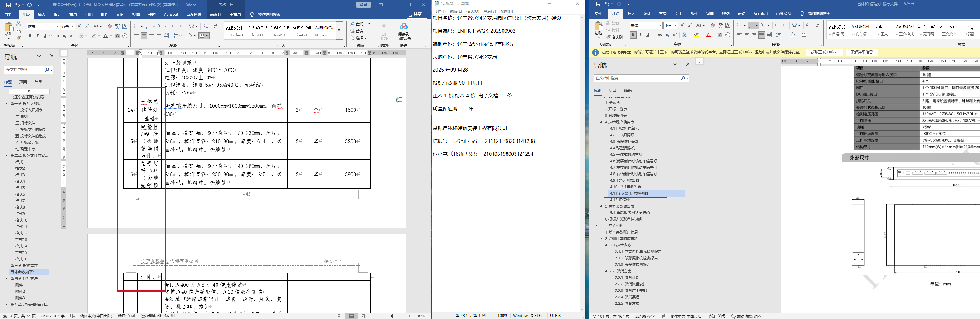The width and height of the screenshot is (980, 319).
Task: Collapse the 第一章 投标人须知 tree node
Action: (6, 103)
